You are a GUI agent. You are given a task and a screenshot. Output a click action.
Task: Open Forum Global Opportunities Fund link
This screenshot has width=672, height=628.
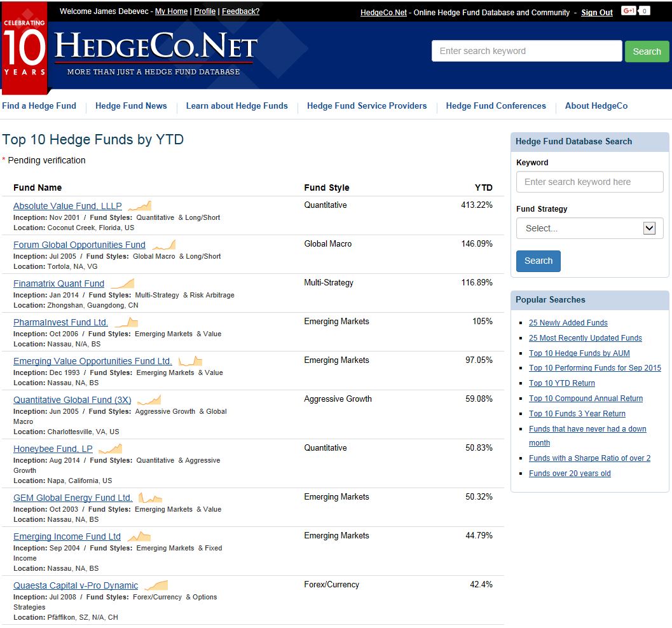[x=79, y=245]
